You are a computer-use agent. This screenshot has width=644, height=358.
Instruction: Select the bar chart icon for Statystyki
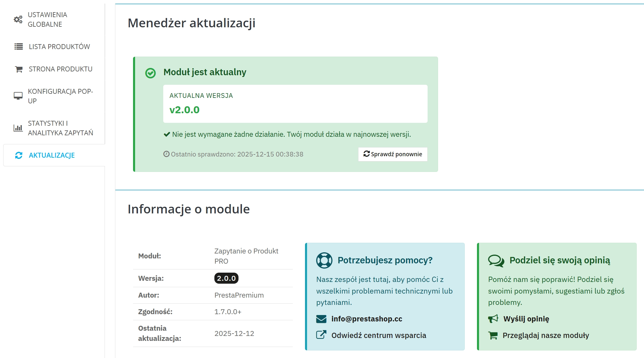(x=18, y=127)
